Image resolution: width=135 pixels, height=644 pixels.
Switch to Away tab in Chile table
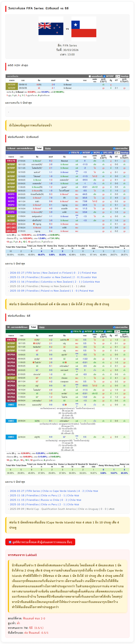click(x=42, y=327)
